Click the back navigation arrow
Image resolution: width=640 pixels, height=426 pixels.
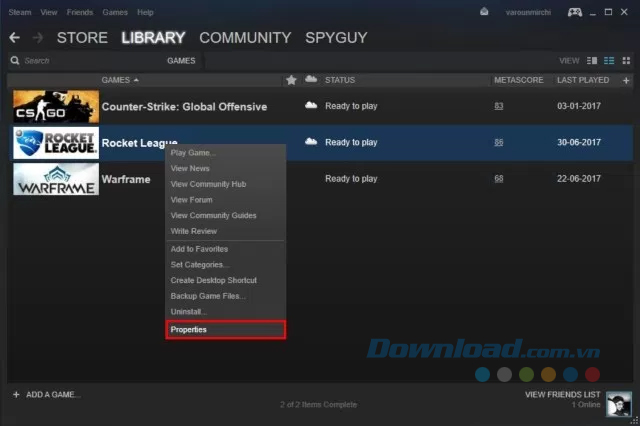pos(14,38)
